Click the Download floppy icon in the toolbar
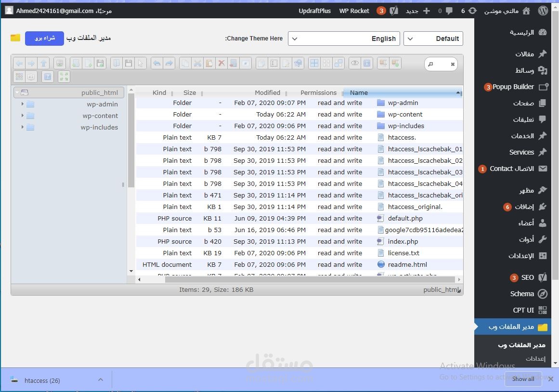The width and height of the screenshot is (559, 392). click(x=129, y=64)
